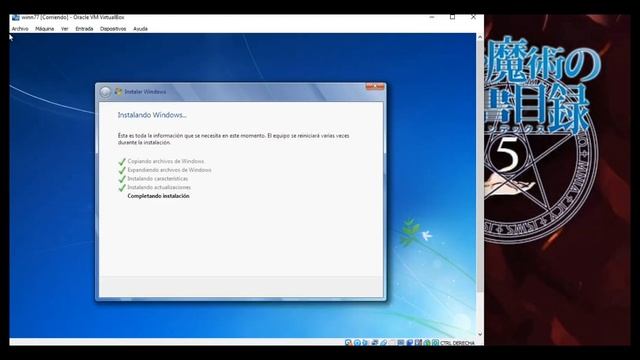Click 'Instalando actualizaciones' step
640x360 pixels.
point(159,187)
